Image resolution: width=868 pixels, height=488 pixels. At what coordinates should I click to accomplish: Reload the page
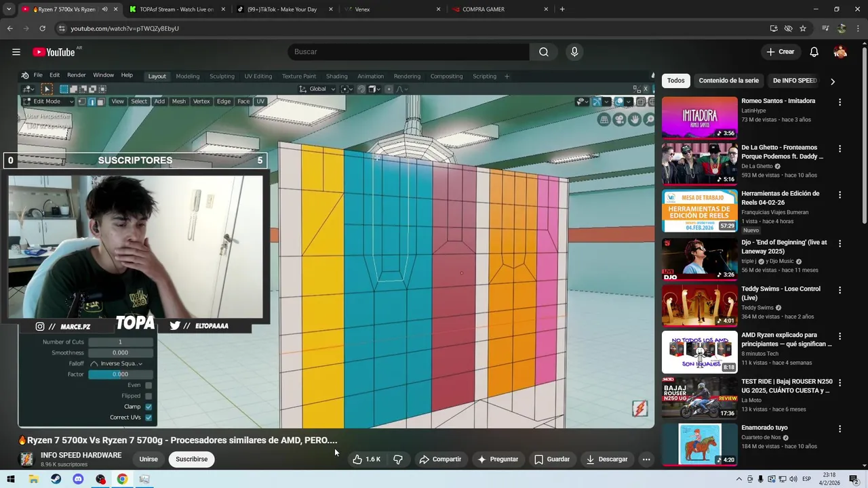[x=42, y=28]
